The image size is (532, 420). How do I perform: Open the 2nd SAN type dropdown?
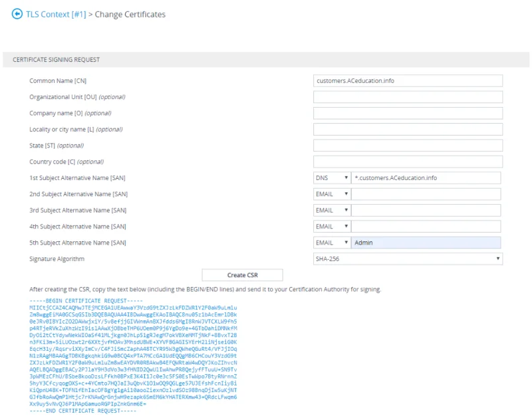332,194
